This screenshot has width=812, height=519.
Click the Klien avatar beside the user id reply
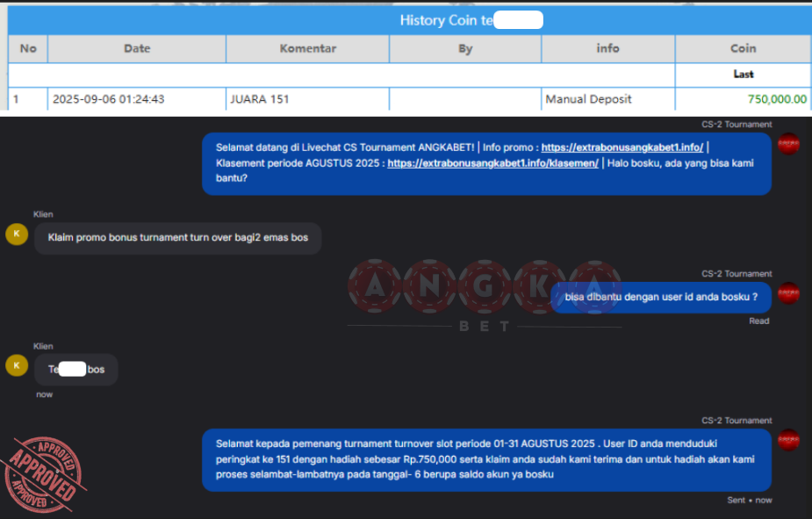click(17, 365)
